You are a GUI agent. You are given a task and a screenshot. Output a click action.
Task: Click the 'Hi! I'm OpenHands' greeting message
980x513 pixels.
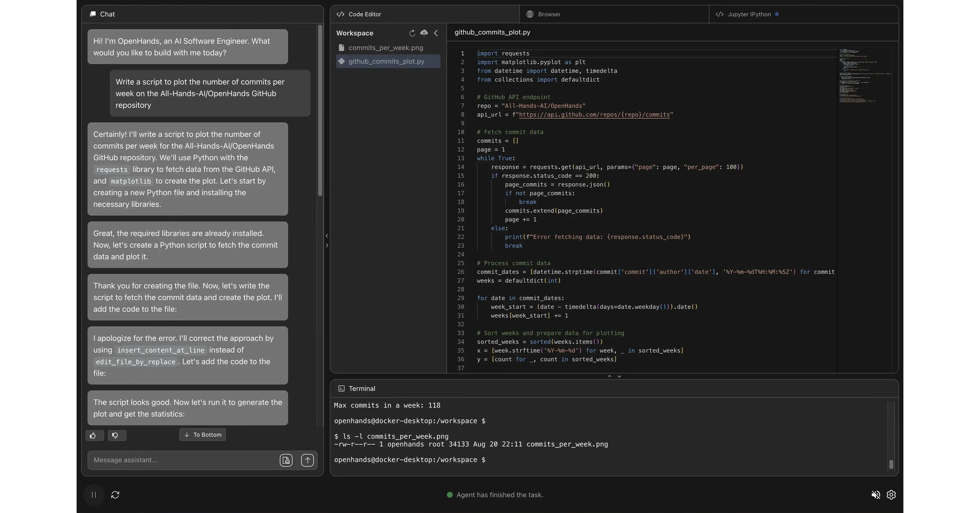[188, 47]
